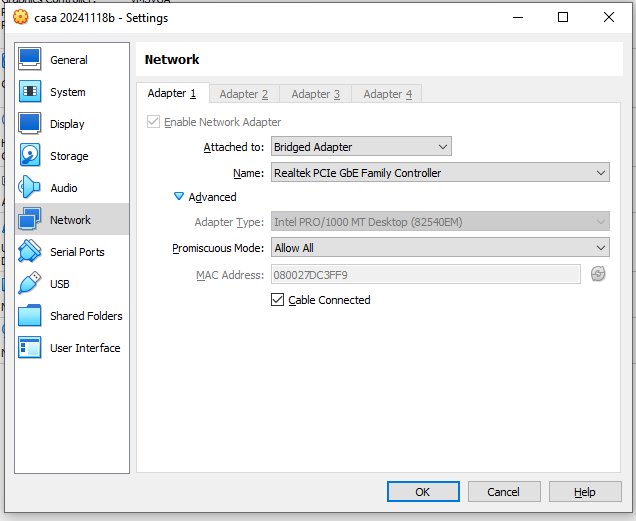636x521 pixels.
Task: Select the USB label in sidebar
Action: click(x=60, y=284)
